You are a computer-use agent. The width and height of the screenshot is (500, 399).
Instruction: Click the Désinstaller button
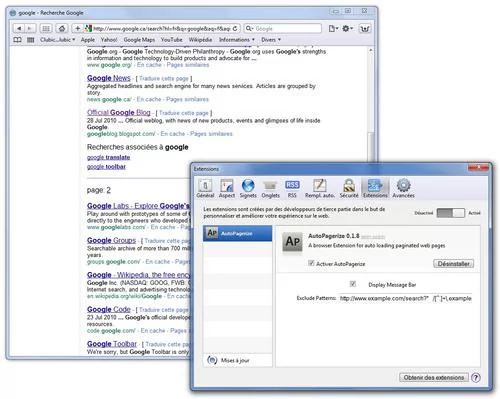pyautogui.click(x=453, y=264)
